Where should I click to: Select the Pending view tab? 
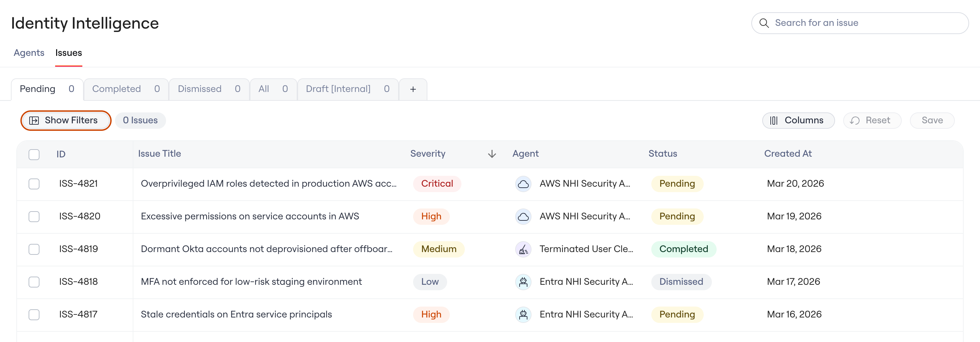47,89
